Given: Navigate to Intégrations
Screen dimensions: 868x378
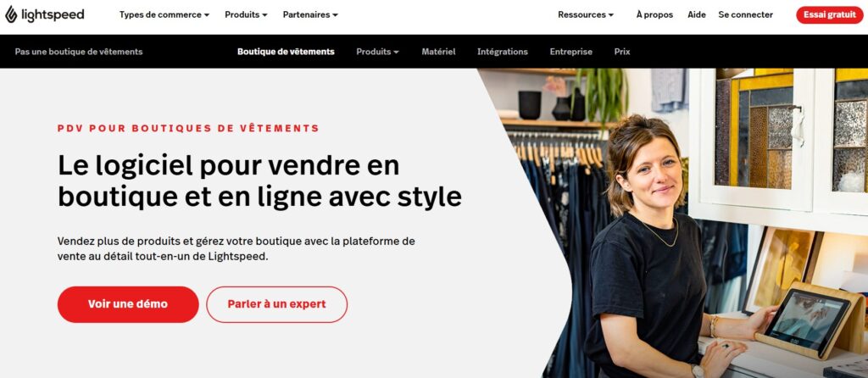Looking at the screenshot, I should click(x=502, y=52).
